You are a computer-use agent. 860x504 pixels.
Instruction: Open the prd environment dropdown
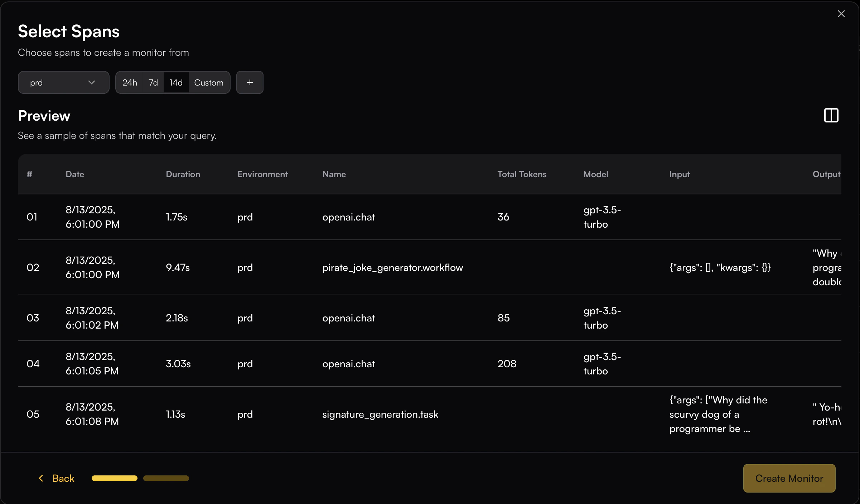[63, 82]
